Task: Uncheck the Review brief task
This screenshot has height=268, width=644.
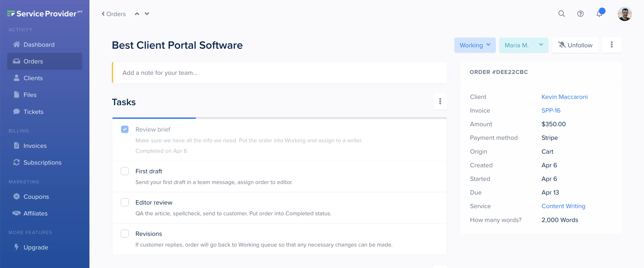Action: click(x=124, y=129)
